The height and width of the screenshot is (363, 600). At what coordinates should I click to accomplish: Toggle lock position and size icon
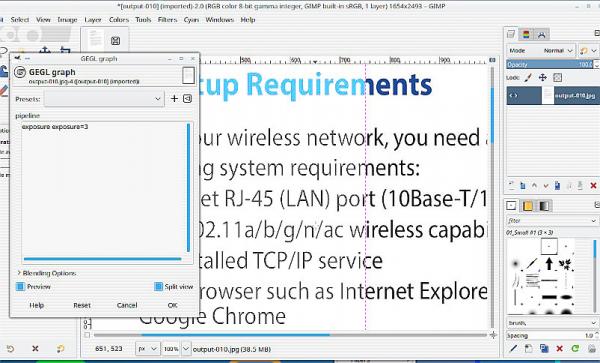[543, 78]
